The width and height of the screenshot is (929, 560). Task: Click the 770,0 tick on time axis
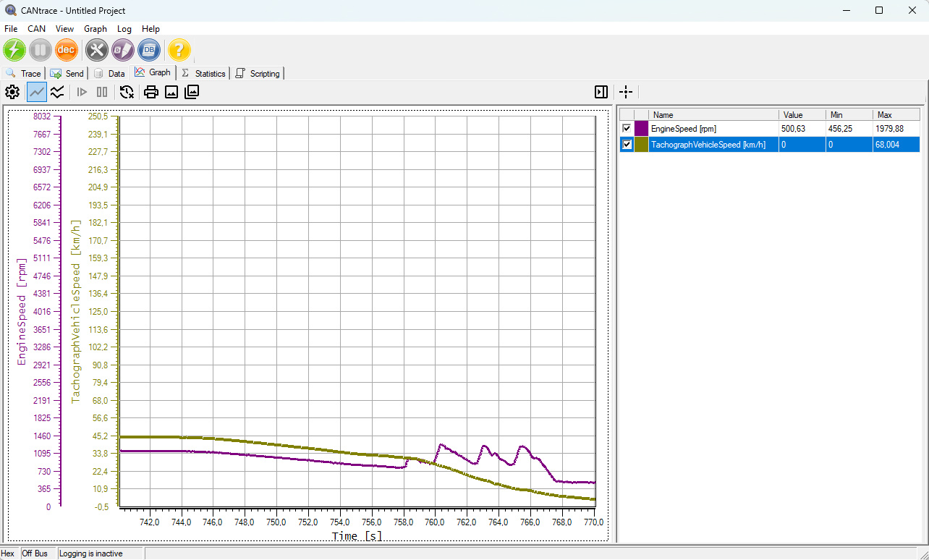593,522
